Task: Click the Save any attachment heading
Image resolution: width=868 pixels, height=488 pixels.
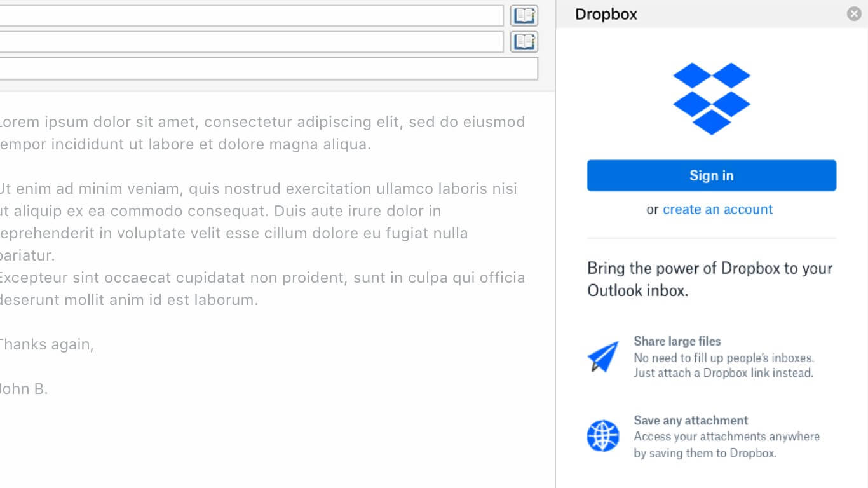Action: point(691,421)
